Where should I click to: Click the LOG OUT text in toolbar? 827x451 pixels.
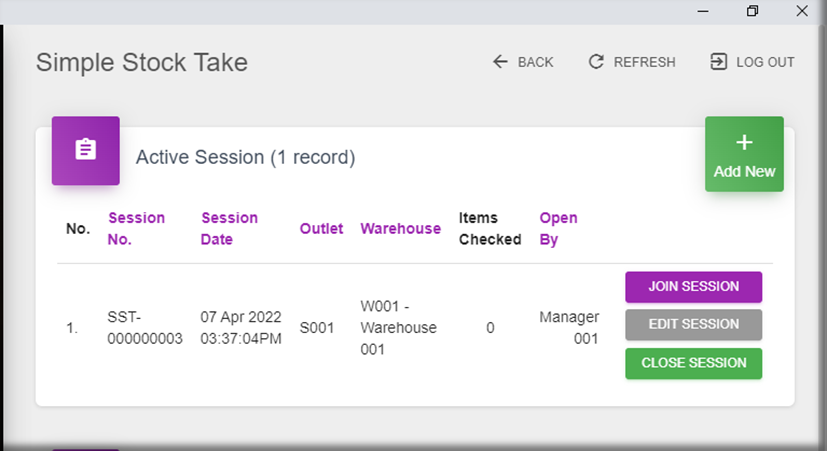point(765,62)
